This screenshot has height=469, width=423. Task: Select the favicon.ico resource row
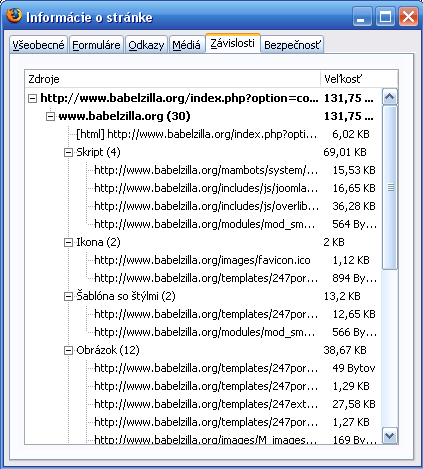[204, 260]
